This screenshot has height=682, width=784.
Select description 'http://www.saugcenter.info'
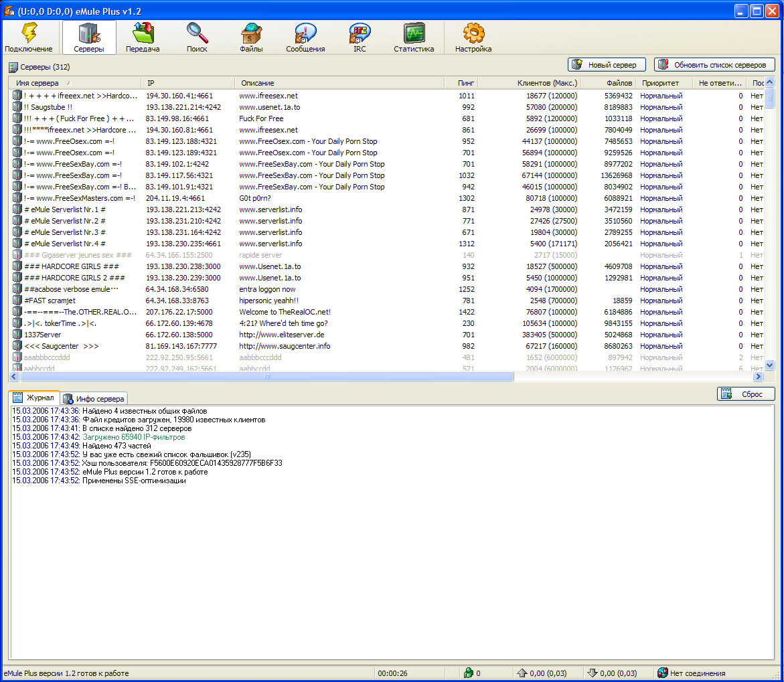(x=285, y=346)
